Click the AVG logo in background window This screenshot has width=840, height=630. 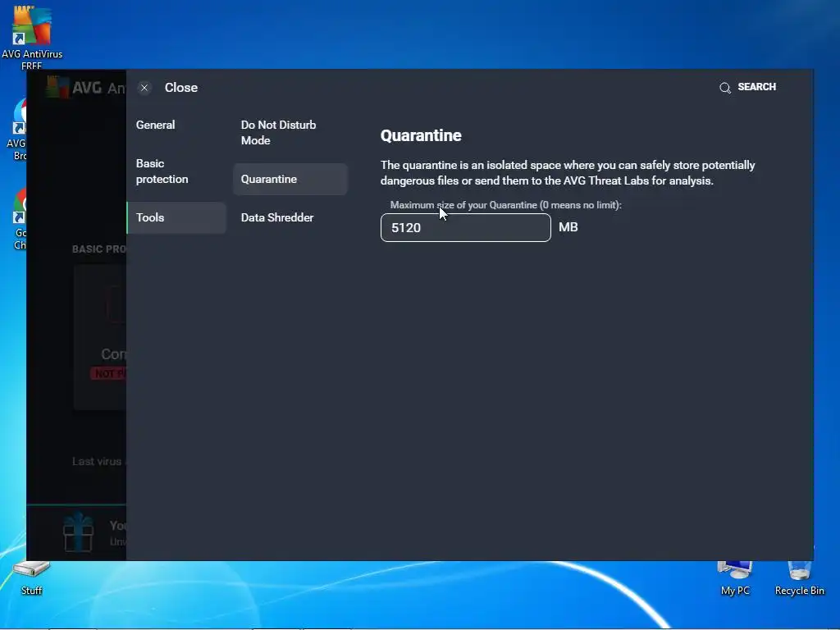57,87
